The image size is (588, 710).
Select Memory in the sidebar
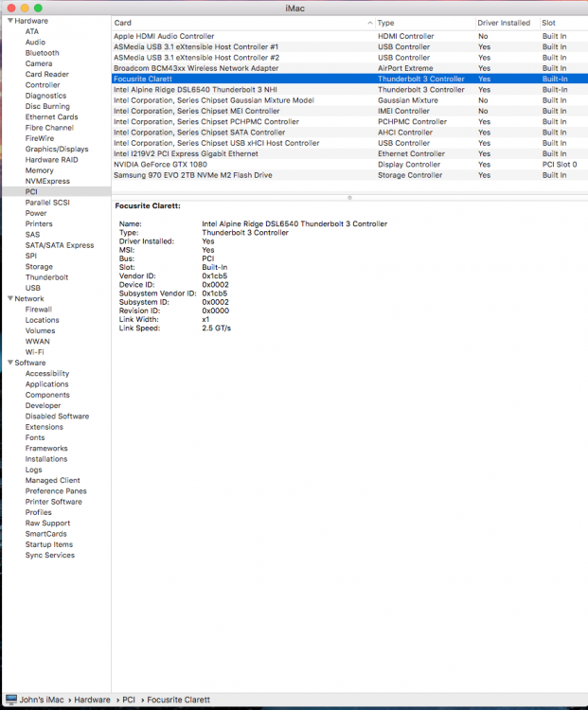tap(39, 170)
